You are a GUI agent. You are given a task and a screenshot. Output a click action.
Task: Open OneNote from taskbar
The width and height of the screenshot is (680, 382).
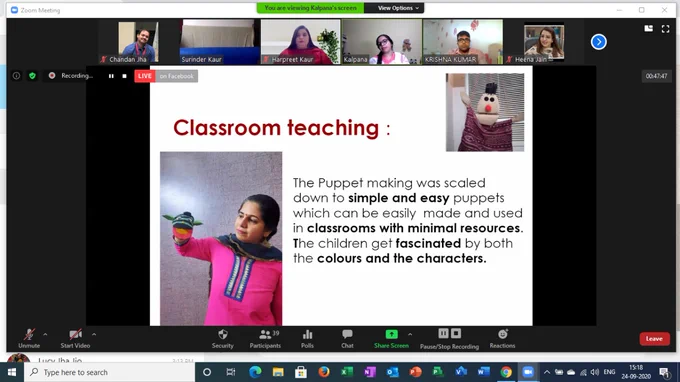(370, 372)
